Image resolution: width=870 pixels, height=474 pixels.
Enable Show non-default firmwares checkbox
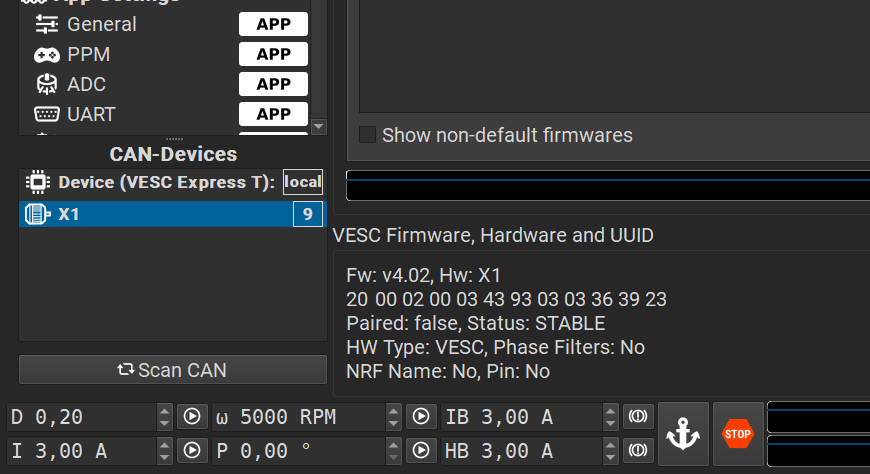tap(368, 135)
